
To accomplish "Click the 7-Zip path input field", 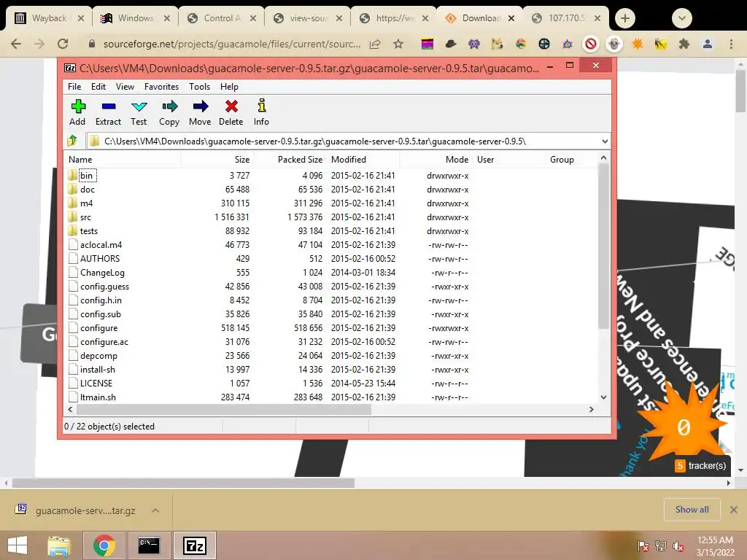I will pos(348,141).
